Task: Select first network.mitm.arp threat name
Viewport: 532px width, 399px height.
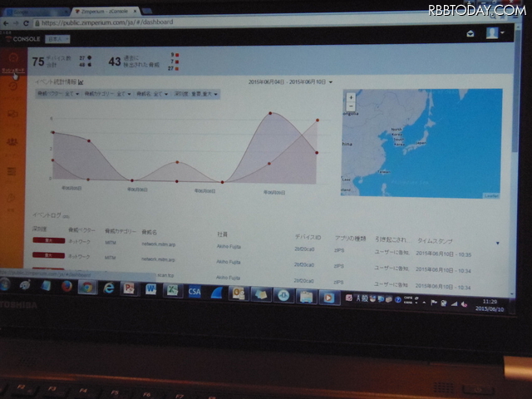Action: 159,244
